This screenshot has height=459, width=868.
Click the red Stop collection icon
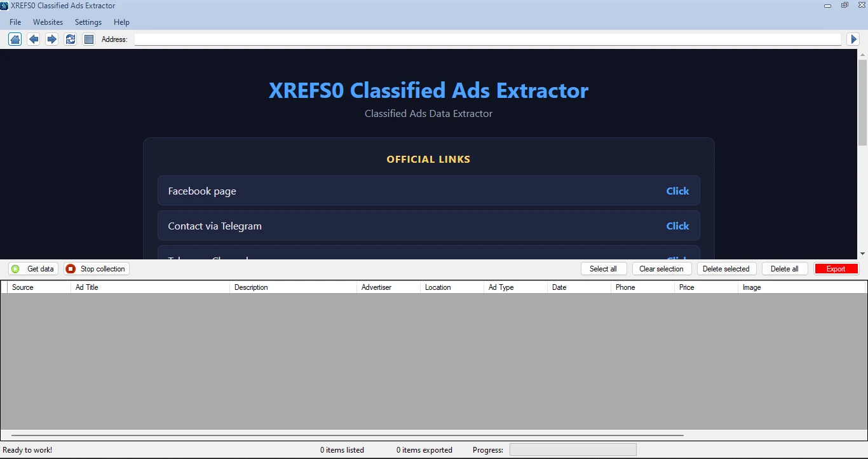click(x=71, y=269)
